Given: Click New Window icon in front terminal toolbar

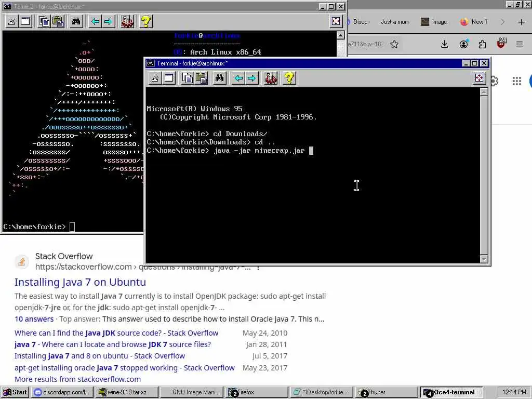Looking at the screenshot, I should click(x=169, y=78).
